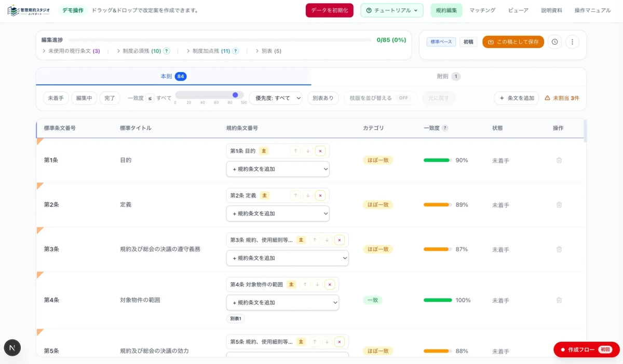Open the 優先度: すべて dropdown
The width and height of the screenshot is (623, 364).
276,98
